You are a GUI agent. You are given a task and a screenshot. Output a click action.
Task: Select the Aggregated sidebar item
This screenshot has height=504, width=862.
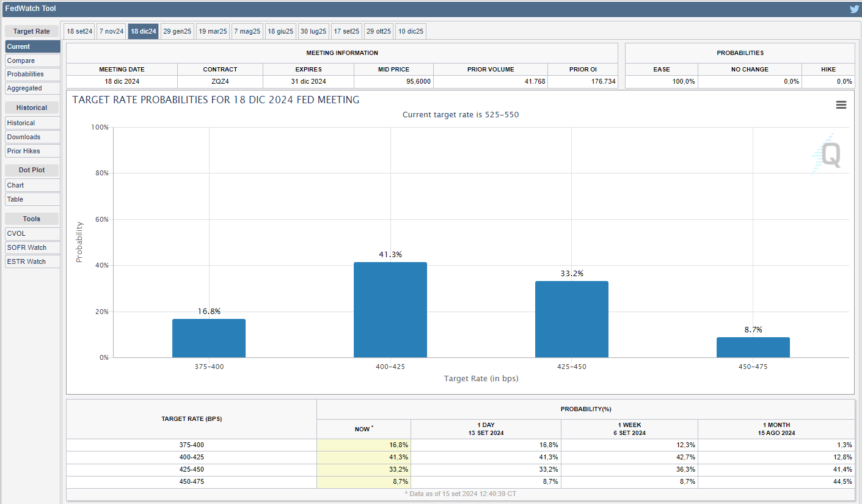(x=32, y=88)
